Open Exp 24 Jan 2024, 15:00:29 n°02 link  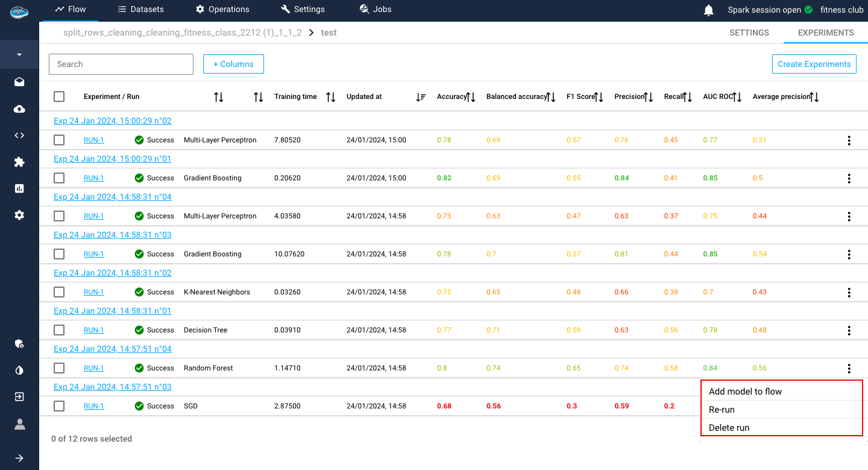[x=113, y=121]
